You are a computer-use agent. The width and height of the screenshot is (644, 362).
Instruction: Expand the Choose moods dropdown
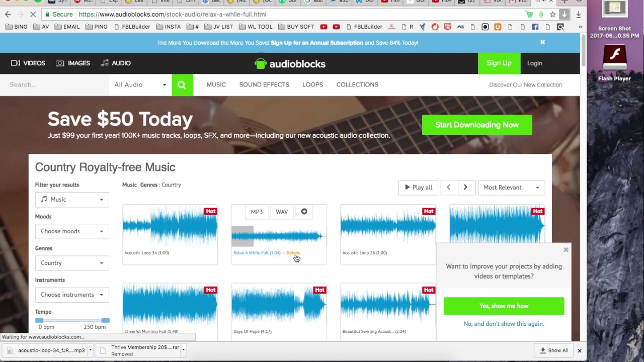[72, 231]
